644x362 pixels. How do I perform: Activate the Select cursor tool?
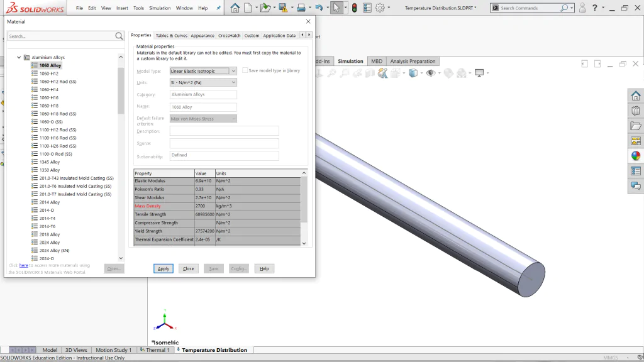tap(336, 8)
